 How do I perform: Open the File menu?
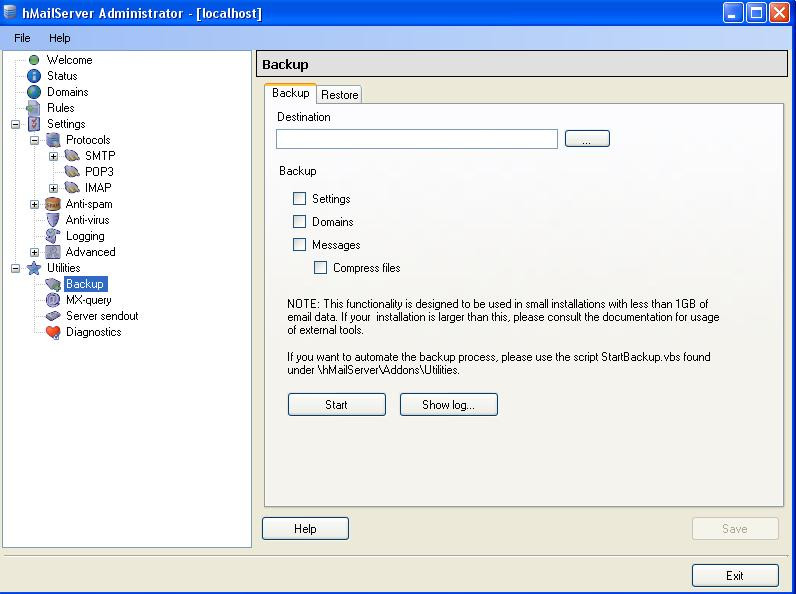tap(22, 38)
